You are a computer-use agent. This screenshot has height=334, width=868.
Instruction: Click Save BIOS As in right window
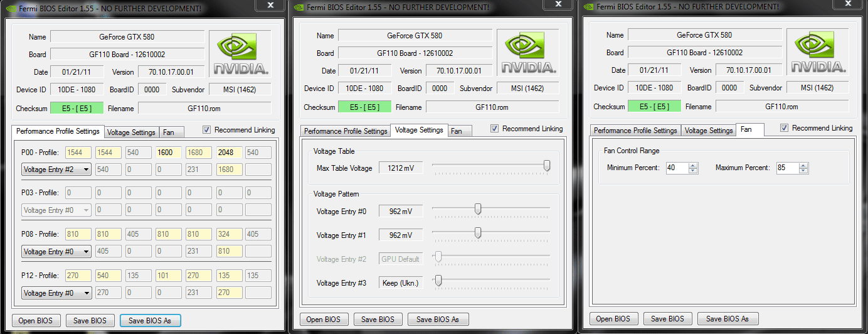[728, 318]
